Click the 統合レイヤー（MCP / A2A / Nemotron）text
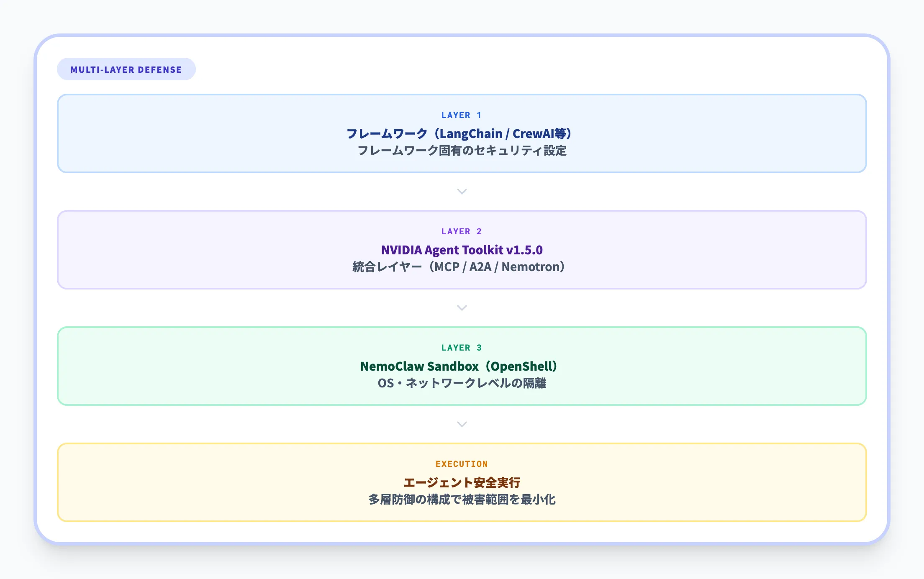924x579 pixels. 459,267
